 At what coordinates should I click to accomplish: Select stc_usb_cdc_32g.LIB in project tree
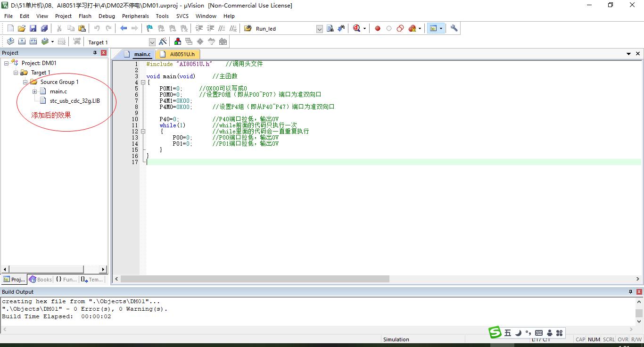click(x=74, y=101)
